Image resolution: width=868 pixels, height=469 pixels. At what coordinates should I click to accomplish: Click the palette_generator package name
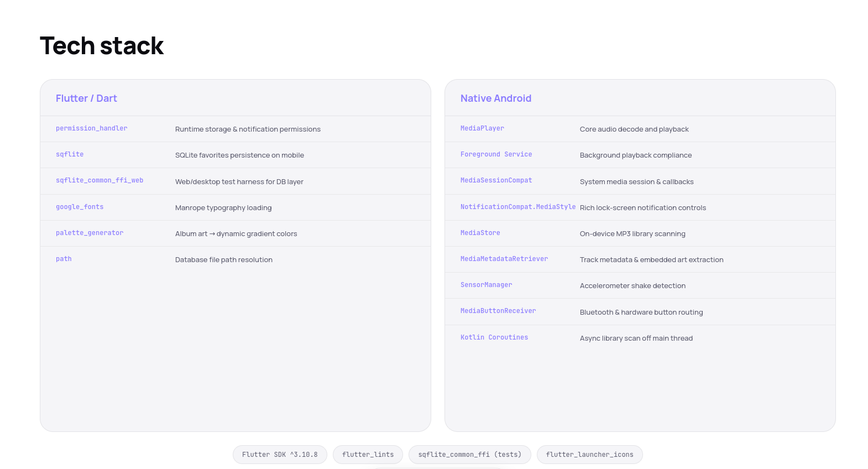click(x=90, y=233)
